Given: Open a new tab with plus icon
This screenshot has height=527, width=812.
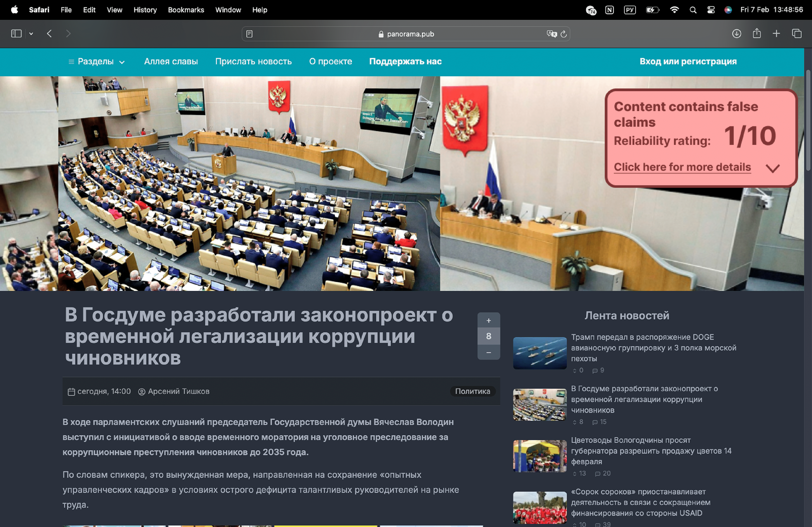Looking at the screenshot, I should (776, 33).
